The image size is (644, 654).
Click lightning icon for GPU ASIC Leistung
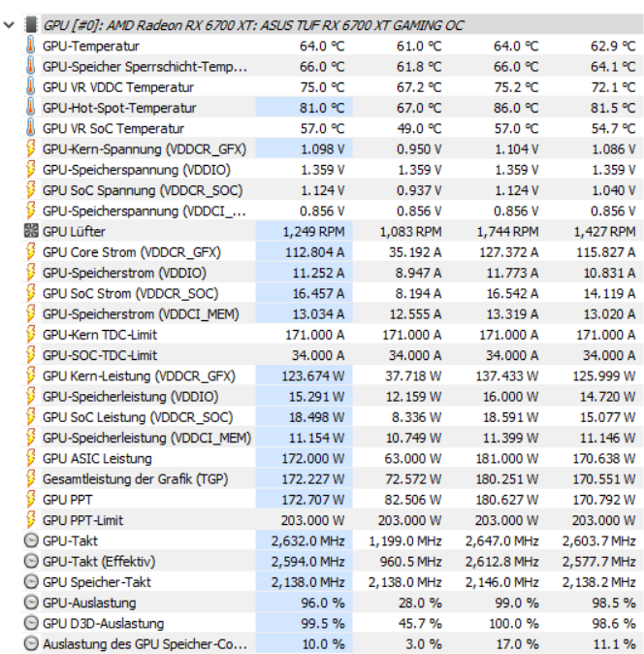click(x=30, y=458)
